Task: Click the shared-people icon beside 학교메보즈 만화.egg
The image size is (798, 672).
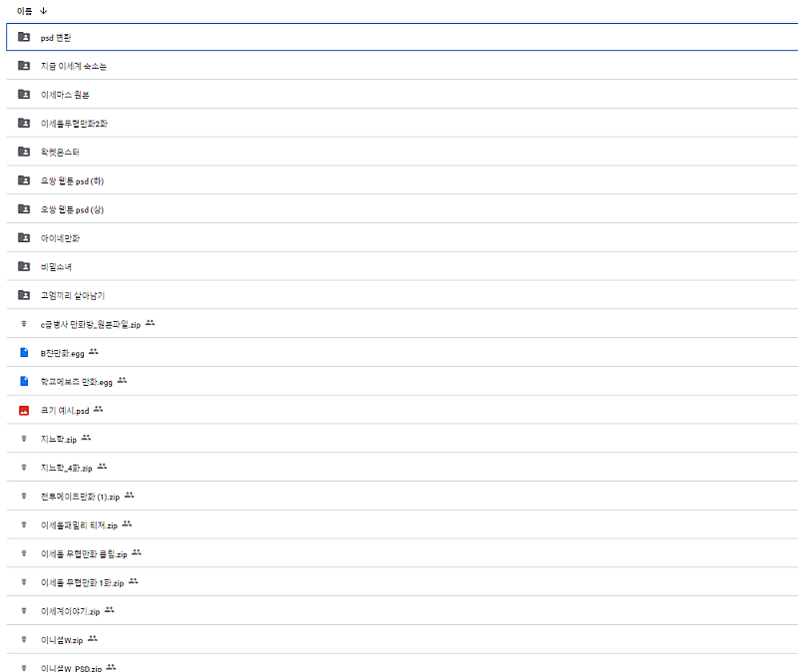Action: (x=122, y=381)
